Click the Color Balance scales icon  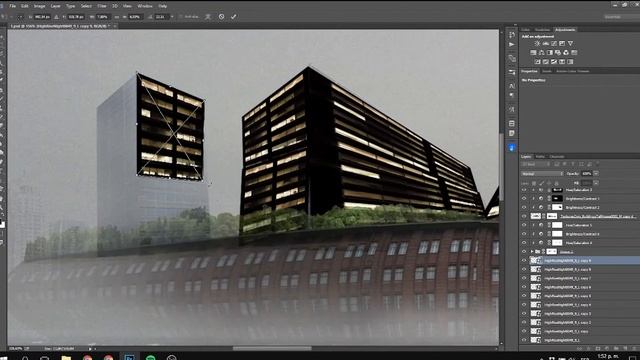(x=542, y=53)
